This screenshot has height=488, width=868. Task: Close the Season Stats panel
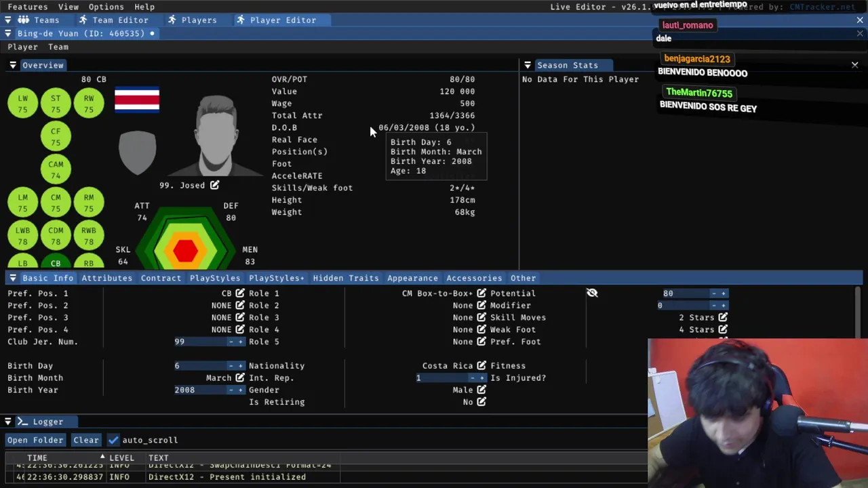point(854,65)
